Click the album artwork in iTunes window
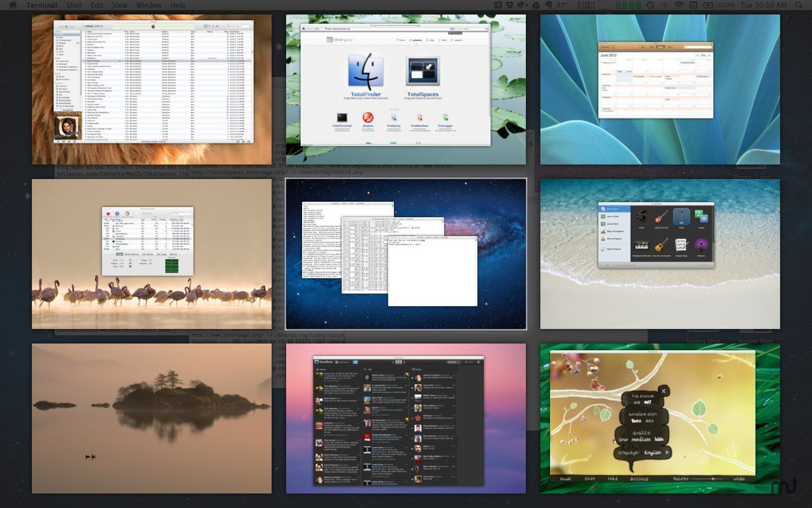 tap(67, 126)
